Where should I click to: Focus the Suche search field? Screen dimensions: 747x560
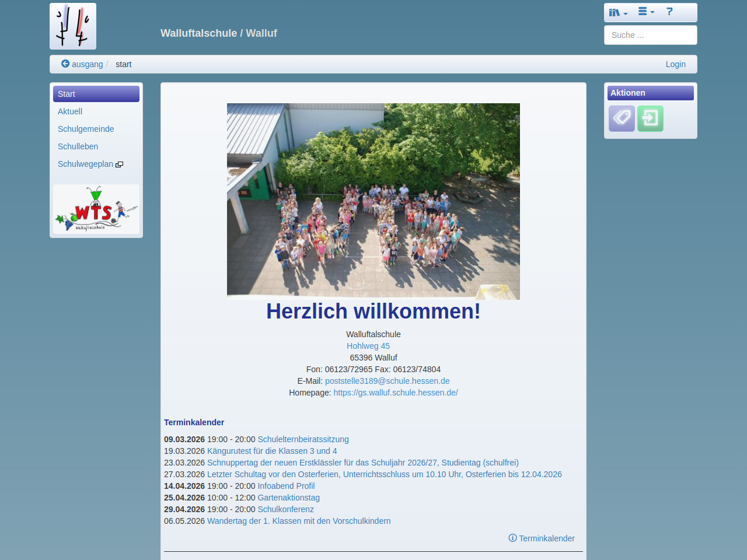[x=650, y=35]
